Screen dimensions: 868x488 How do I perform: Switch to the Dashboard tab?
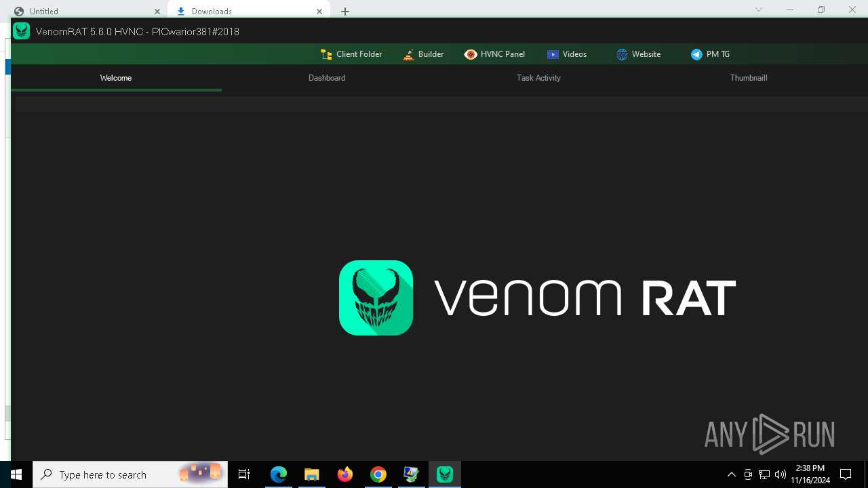[x=327, y=78]
